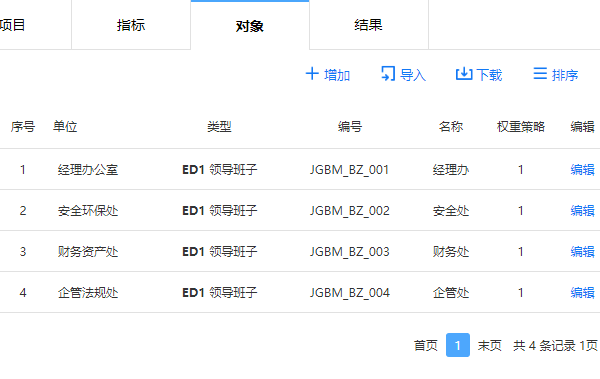Screen dimensions: 600x379
Task: Click the 增加 text label
Action: [337, 75]
